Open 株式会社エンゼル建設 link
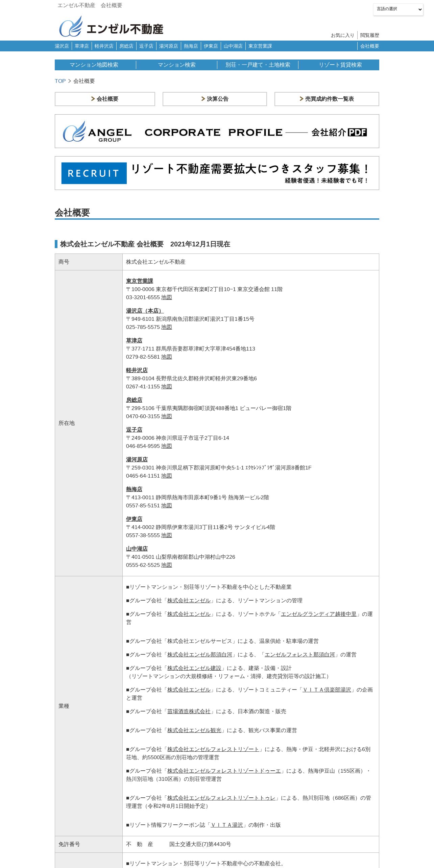The image size is (434, 868). 194,668
